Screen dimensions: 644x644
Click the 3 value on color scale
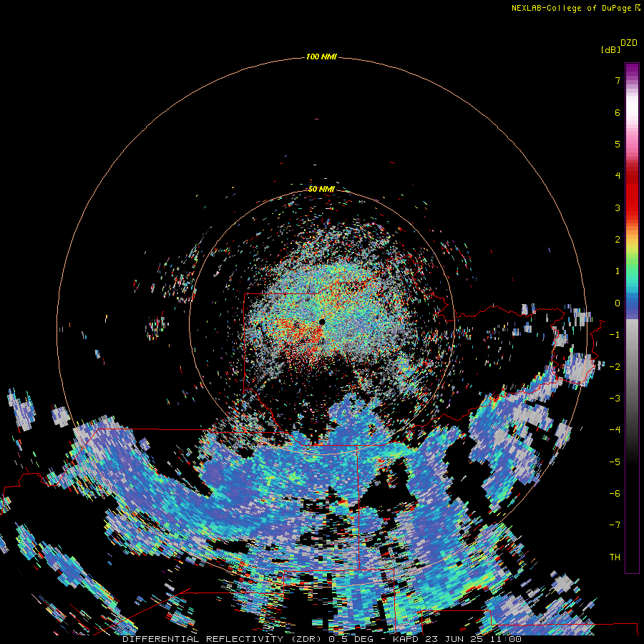618,208
